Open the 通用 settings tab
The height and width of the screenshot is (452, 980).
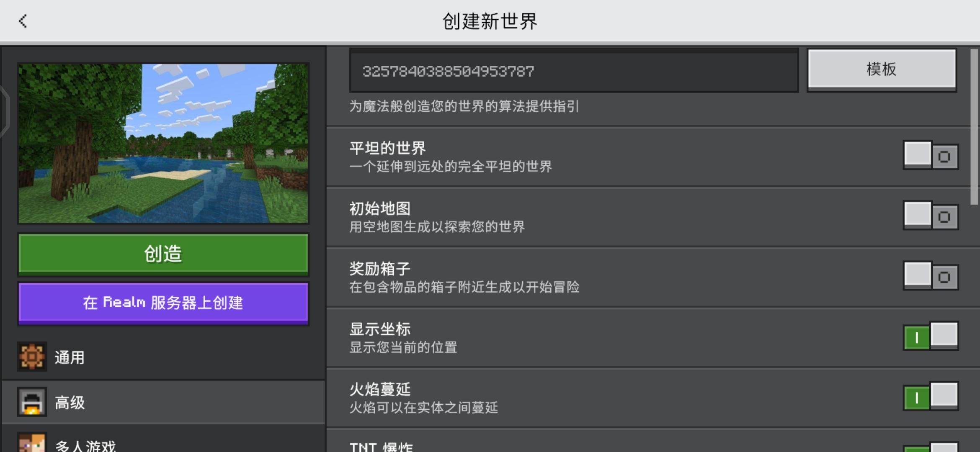163,357
